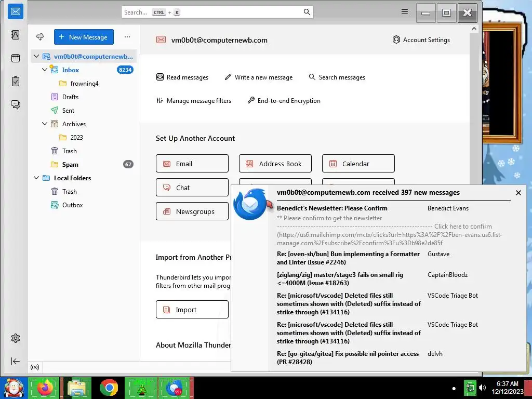The width and height of the screenshot is (532, 399).
Task: Collapse the spaces toolbar arrow
Action: click(x=16, y=362)
